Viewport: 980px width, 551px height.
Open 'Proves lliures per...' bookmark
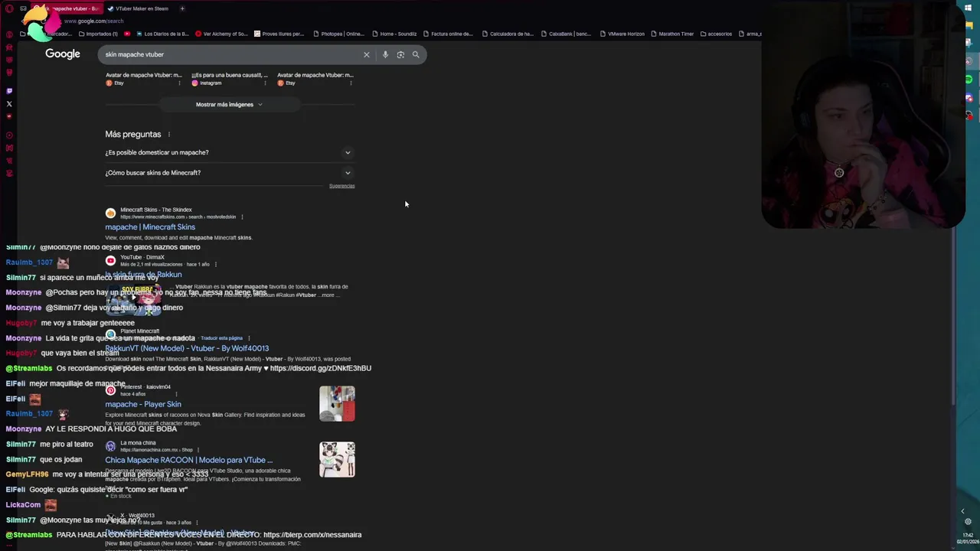click(x=279, y=34)
